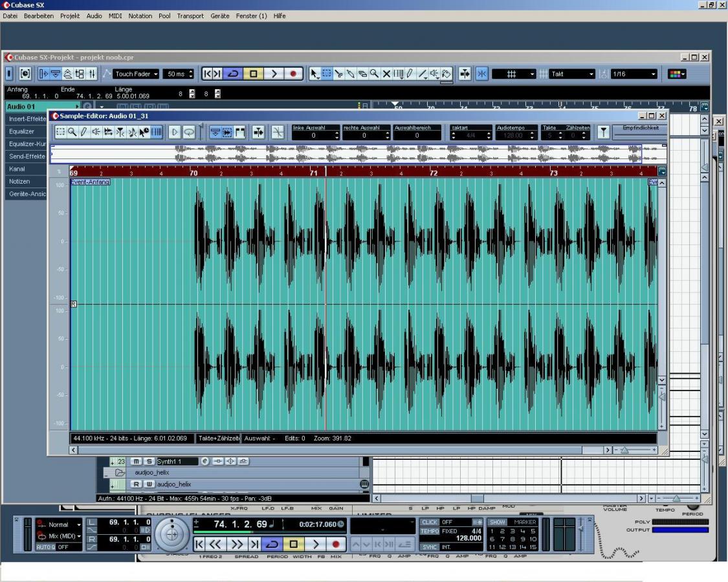
Task: Choose the Zoom tool in Sample Editor
Action: (72, 133)
